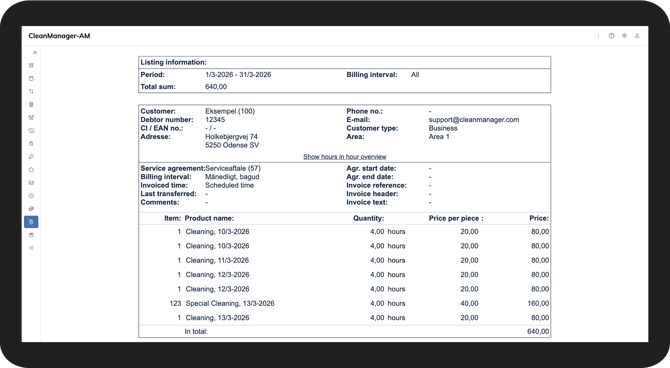Select the In total amount 640,00
670x368 pixels.
pyautogui.click(x=538, y=332)
